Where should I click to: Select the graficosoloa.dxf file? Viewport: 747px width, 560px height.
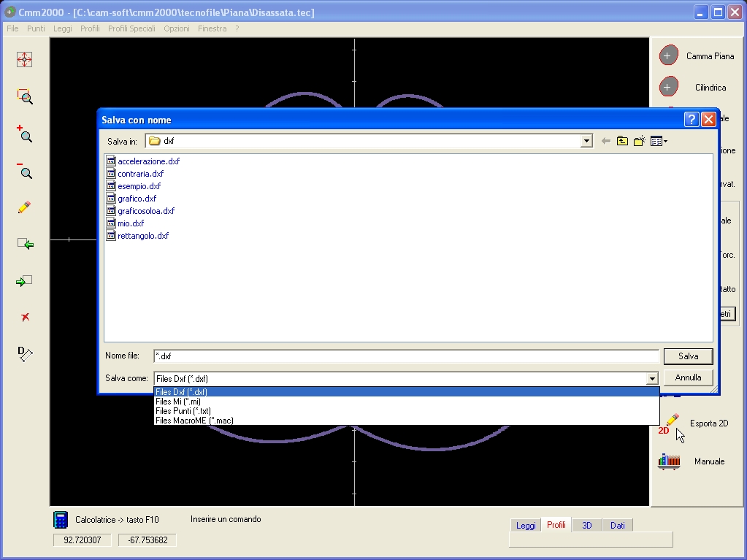coord(146,210)
